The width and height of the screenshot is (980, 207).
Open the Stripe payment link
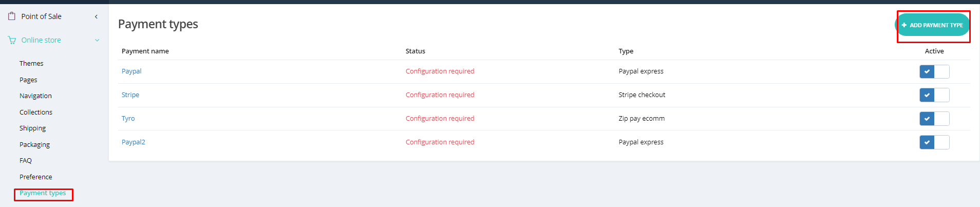tap(130, 95)
